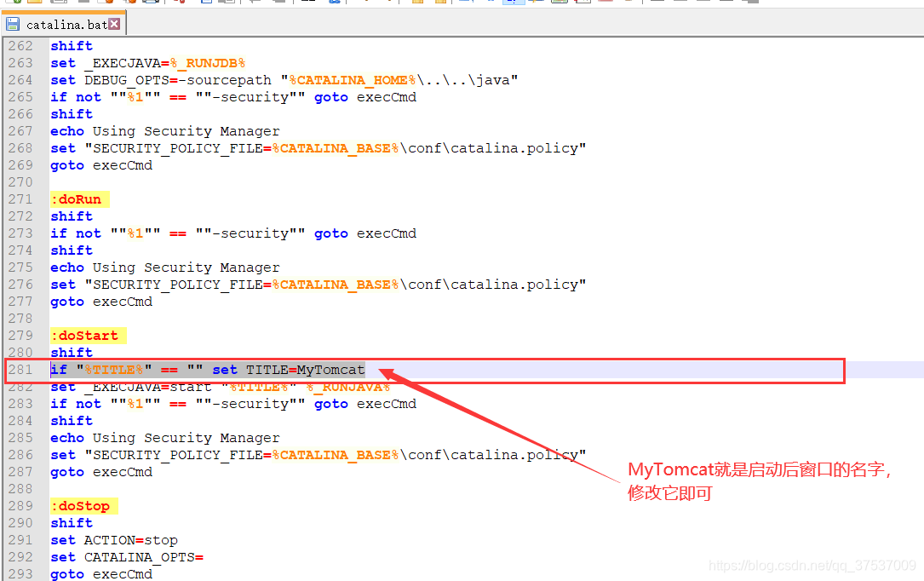
Task: Click line number 281 in the margin
Action: coord(20,370)
